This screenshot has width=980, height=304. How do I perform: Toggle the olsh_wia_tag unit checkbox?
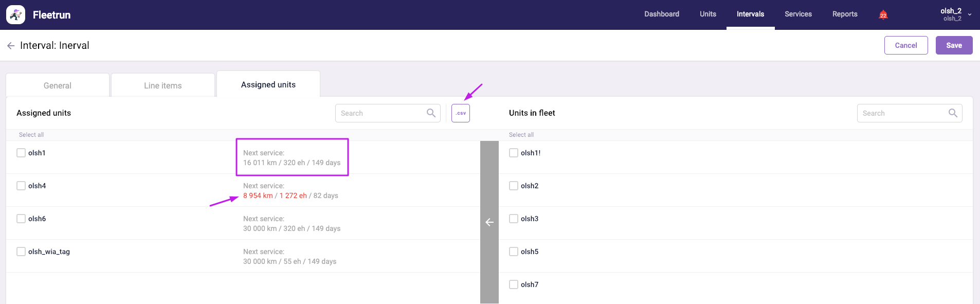click(x=21, y=252)
